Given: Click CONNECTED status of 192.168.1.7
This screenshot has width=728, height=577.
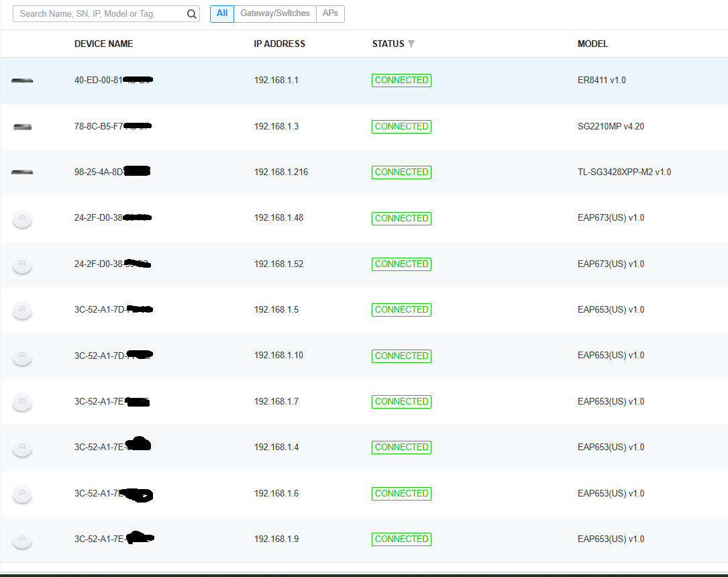Looking at the screenshot, I should 401,401.
